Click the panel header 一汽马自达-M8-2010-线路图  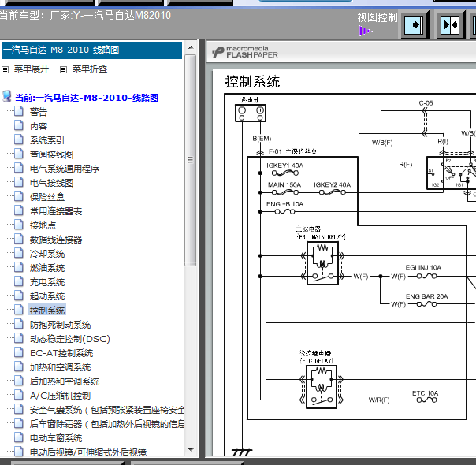tap(91, 50)
